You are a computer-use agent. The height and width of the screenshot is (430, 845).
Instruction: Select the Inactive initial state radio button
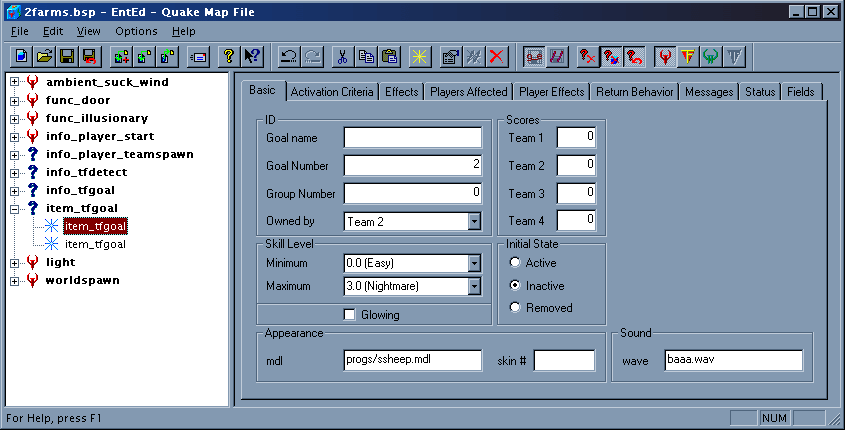(515, 285)
